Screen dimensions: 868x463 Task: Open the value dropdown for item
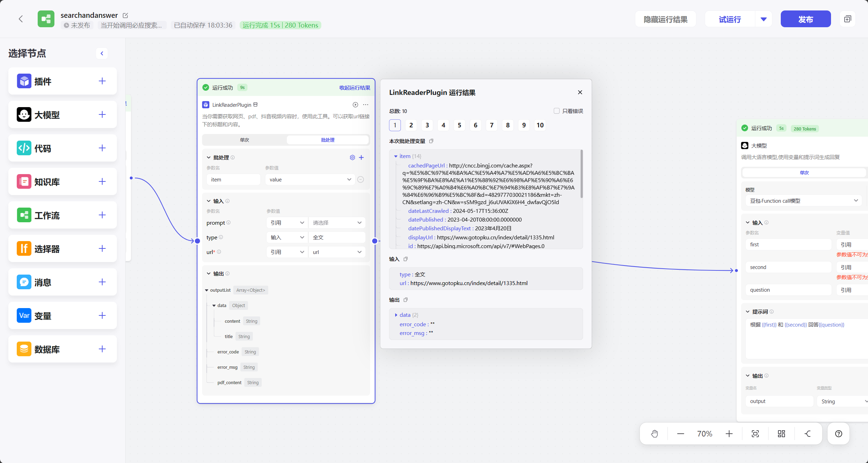310,180
